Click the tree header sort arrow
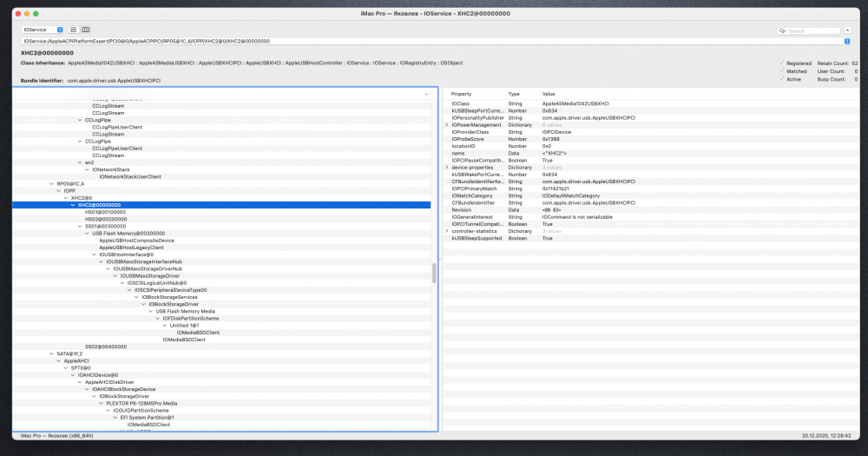The width and height of the screenshot is (868, 456). [425, 94]
